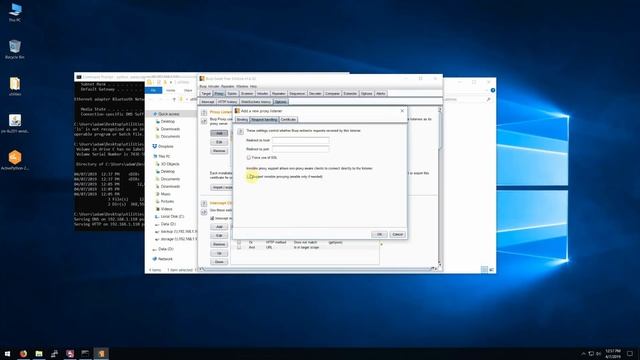Open the taskbar clock

pos(613,353)
